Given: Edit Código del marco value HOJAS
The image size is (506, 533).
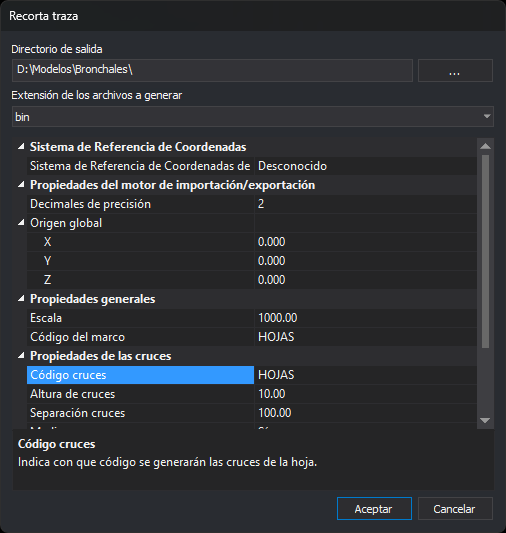Looking at the screenshot, I should 365,337.
